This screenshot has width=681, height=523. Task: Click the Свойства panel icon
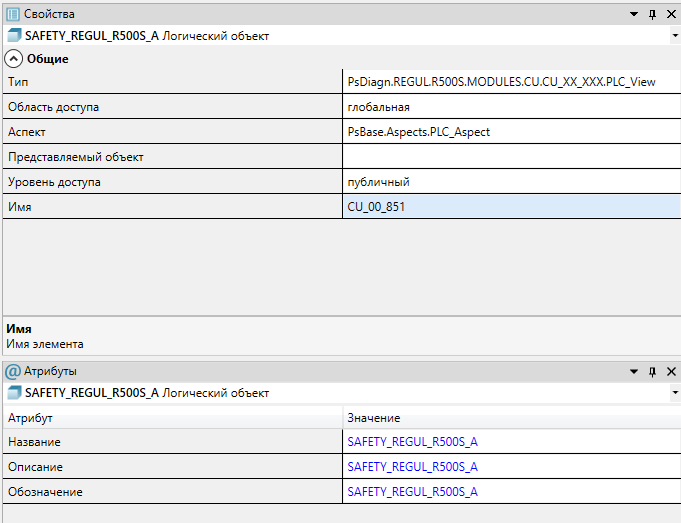pos(13,14)
